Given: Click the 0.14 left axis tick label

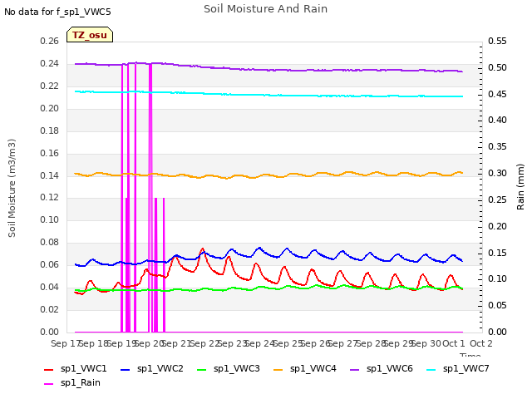Looking at the screenshot, I should tap(49, 175).
